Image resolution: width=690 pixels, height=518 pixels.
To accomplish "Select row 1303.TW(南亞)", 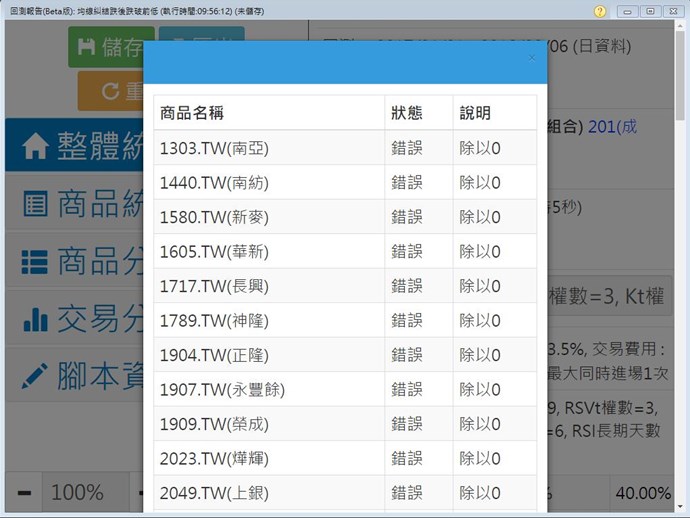I will pyautogui.click(x=345, y=148).
